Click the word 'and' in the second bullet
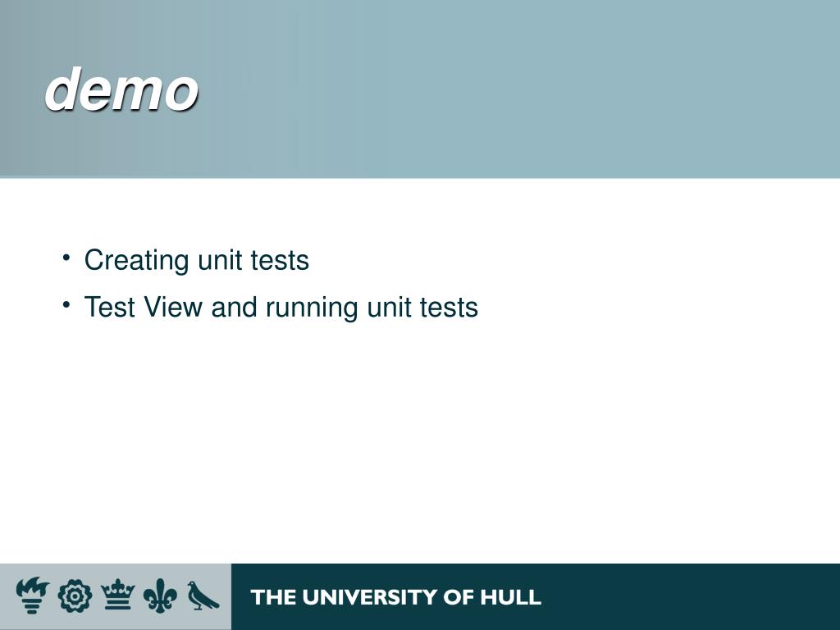This screenshot has width=840, height=630. coord(234,307)
